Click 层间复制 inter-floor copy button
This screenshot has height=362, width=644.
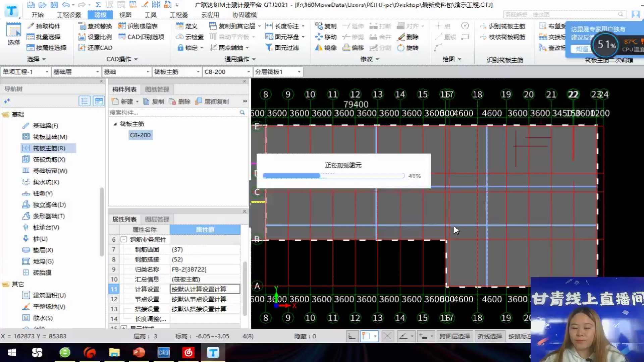(x=212, y=101)
